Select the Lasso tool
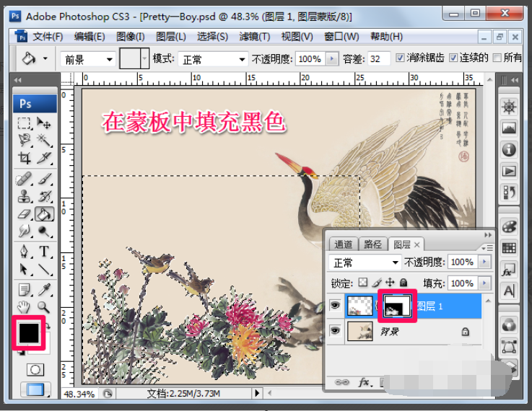This screenshot has height=411, width=532. pyautogui.click(x=24, y=140)
